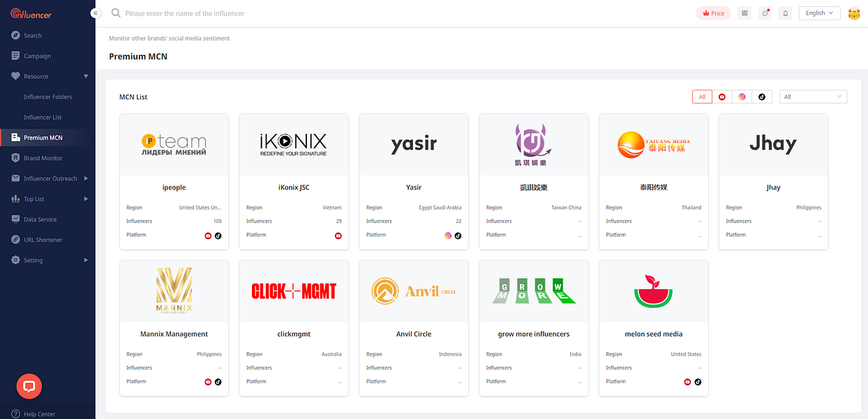This screenshot has height=419, width=868.
Task: Open the Mannix logo thumbnail
Action: pos(174,291)
